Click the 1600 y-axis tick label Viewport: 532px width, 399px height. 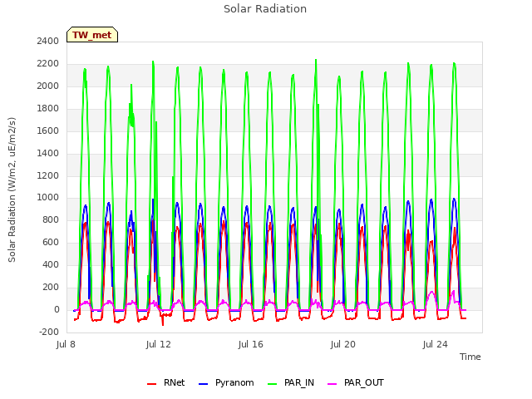click(48, 131)
